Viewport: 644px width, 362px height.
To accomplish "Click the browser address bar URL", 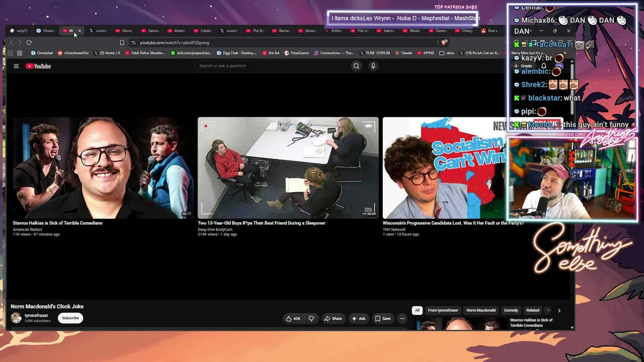I will coord(175,43).
